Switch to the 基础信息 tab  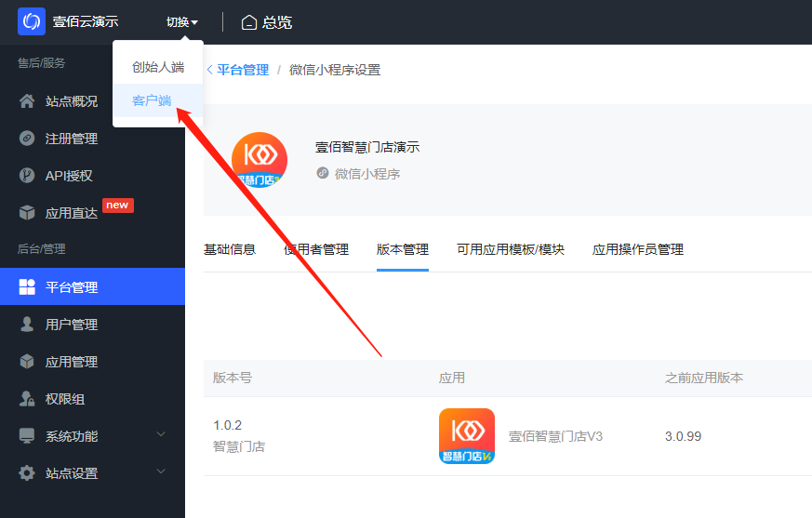tap(230, 249)
